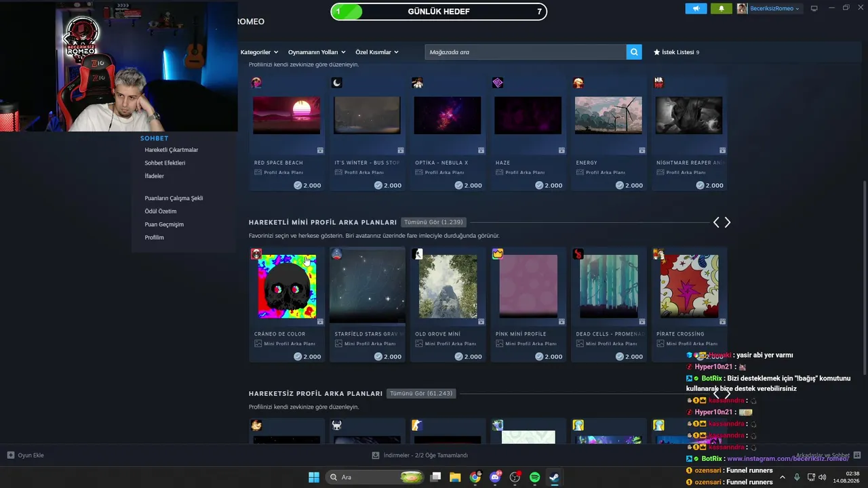Image resolution: width=868 pixels, height=488 pixels.
Task: Open Sohbet Efektleri in sidebar
Action: click(165, 163)
